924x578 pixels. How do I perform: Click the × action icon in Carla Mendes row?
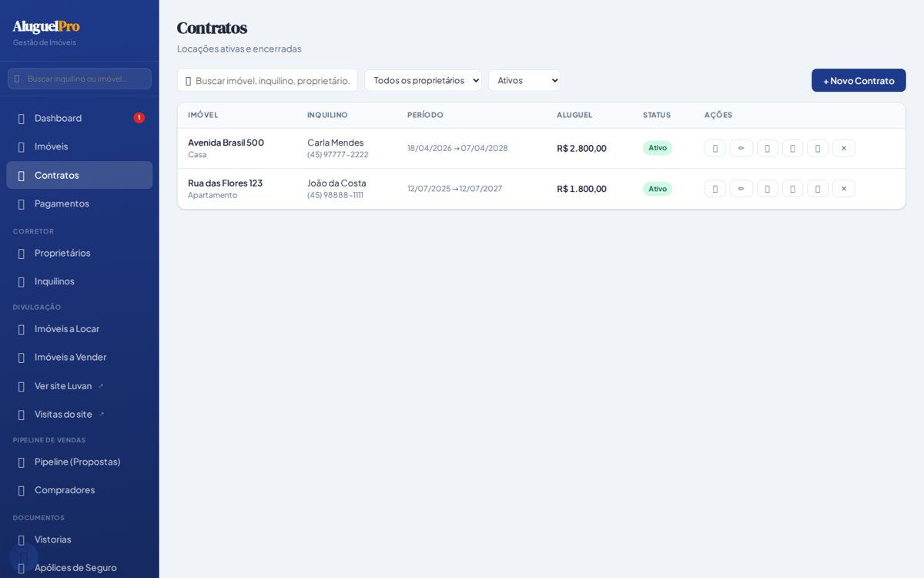[844, 148]
